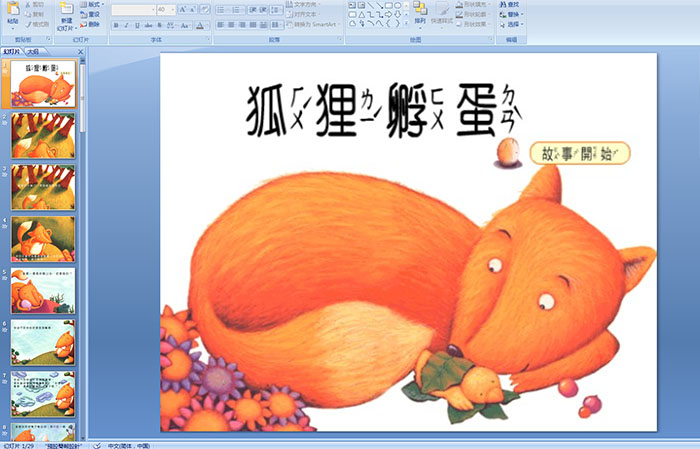Toggle Align Text Right
The image size is (700, 449).
[x=242, y=25]
